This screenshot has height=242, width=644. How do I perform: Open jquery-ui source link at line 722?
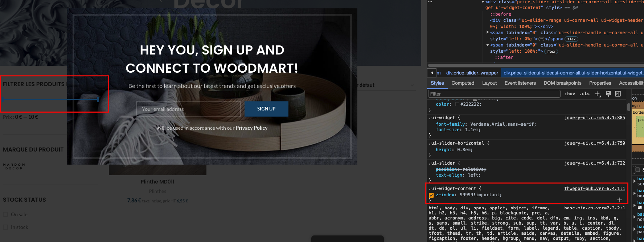(x=595, y=163)
